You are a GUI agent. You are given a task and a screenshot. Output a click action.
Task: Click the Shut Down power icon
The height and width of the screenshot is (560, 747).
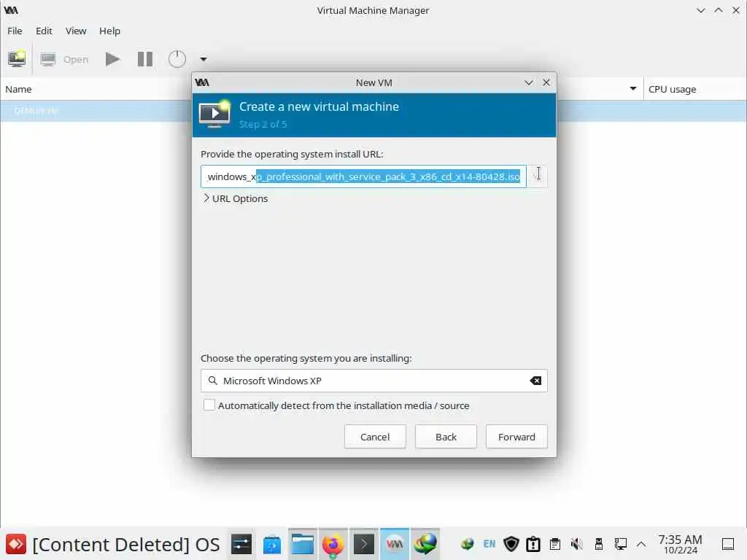tap(177, 59)
